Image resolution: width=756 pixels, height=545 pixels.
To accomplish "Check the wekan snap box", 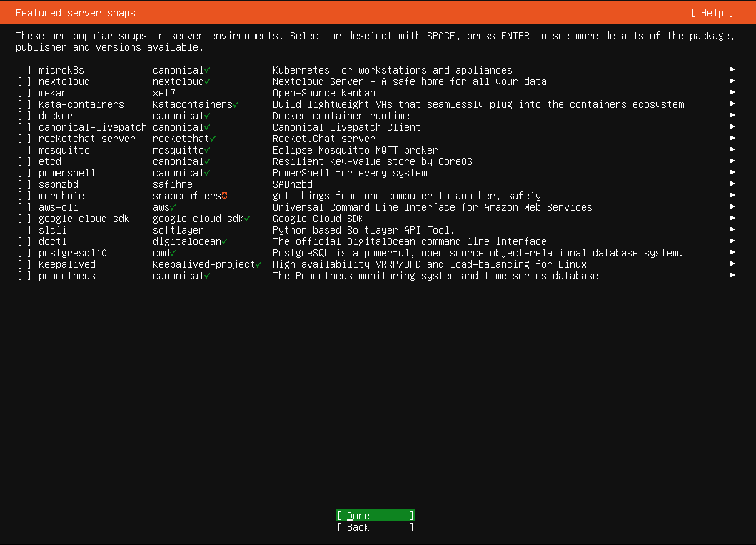I will (x=24, y=93).
